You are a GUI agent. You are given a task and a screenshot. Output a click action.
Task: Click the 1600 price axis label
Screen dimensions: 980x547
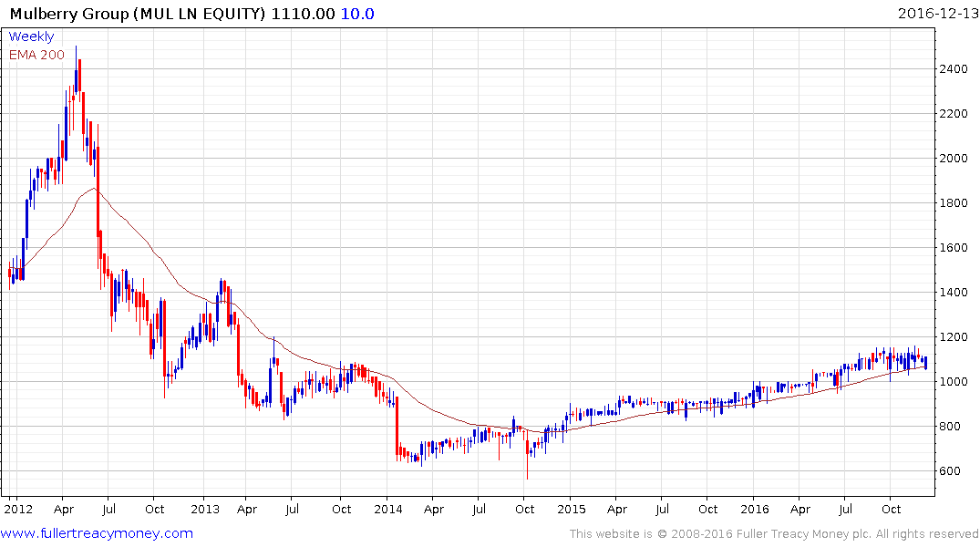tap(954, 248)
